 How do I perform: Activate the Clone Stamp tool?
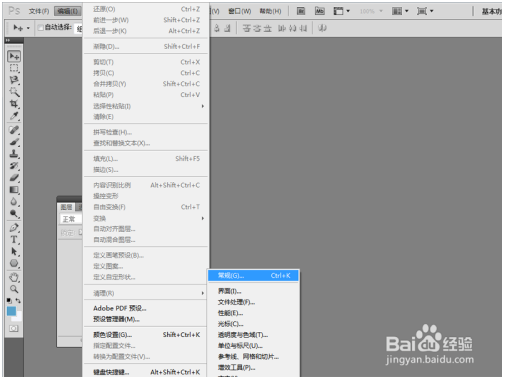point(14,154)
